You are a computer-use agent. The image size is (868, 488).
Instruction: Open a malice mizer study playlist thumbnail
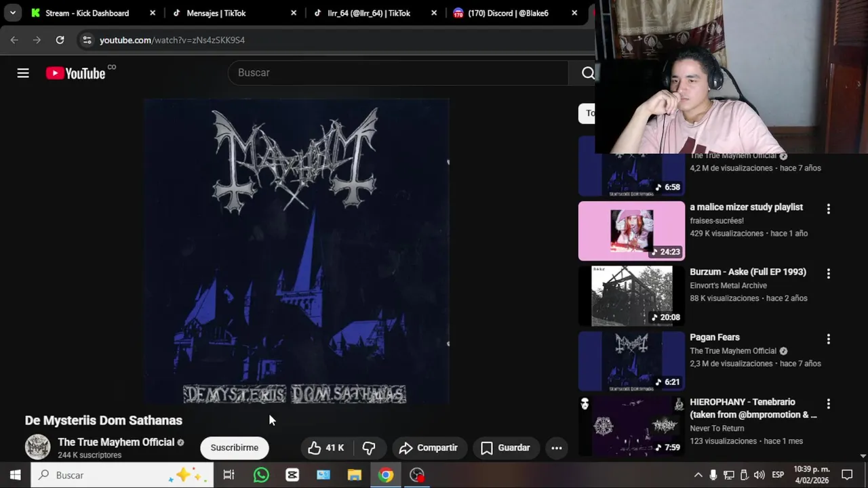coord(631,231)
